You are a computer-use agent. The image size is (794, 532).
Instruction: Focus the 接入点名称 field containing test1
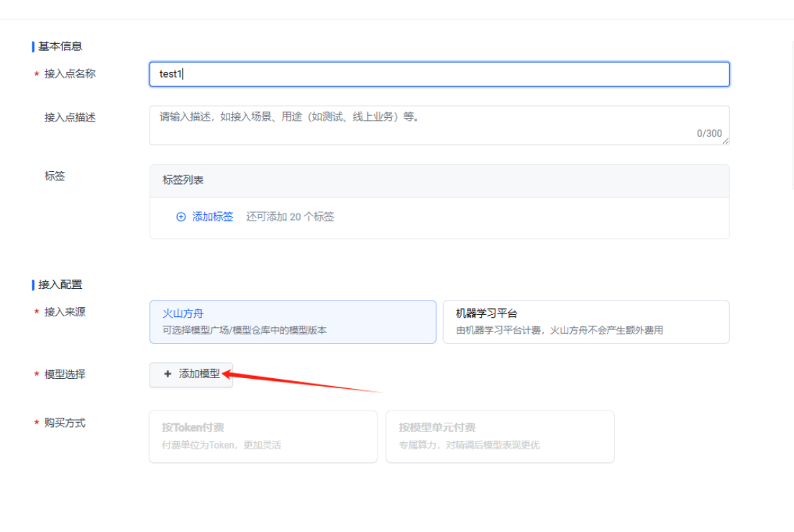pos(439,74)
